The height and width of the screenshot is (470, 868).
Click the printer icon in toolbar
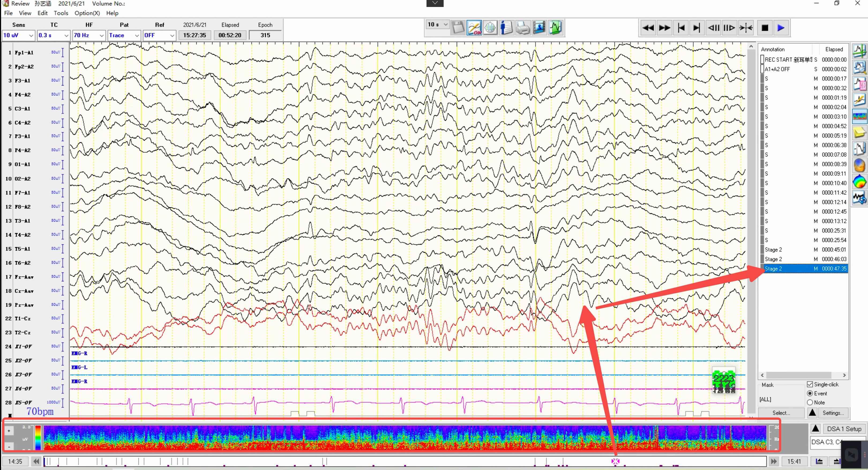(523, 28)
